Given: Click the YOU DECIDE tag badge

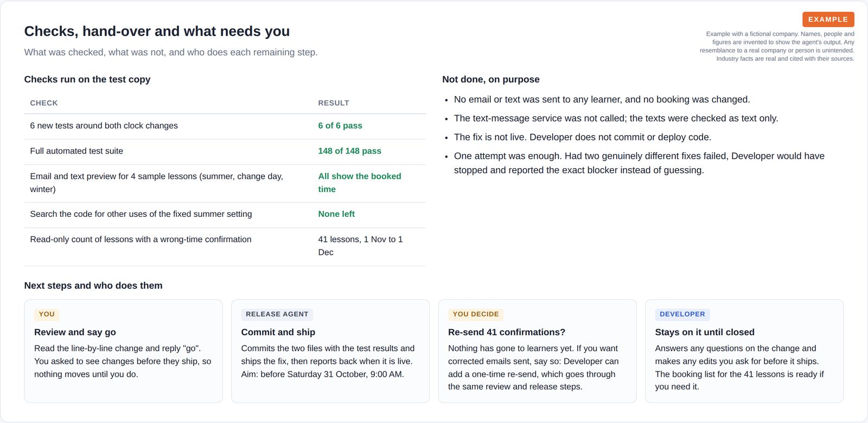Looking at the screenshot, I should tap(476, 315).
